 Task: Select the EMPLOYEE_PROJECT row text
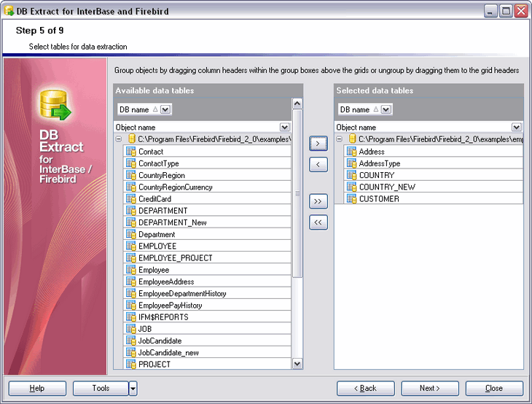pos(175,258)
